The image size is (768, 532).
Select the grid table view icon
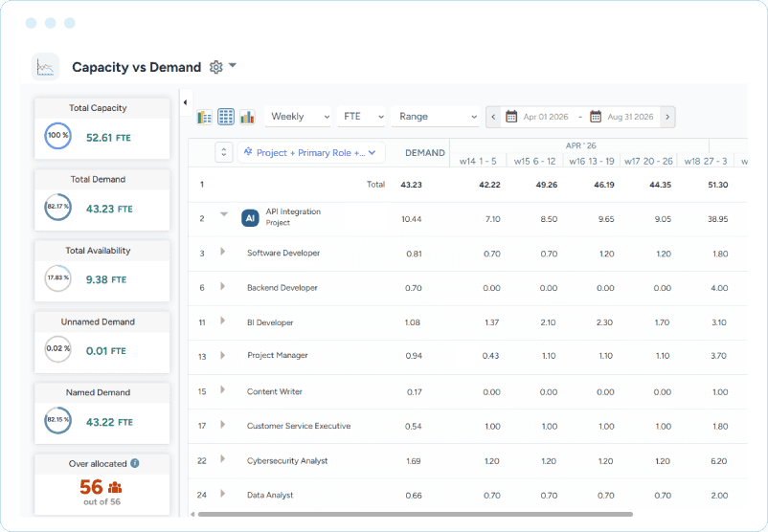click(x=226, y=117)
